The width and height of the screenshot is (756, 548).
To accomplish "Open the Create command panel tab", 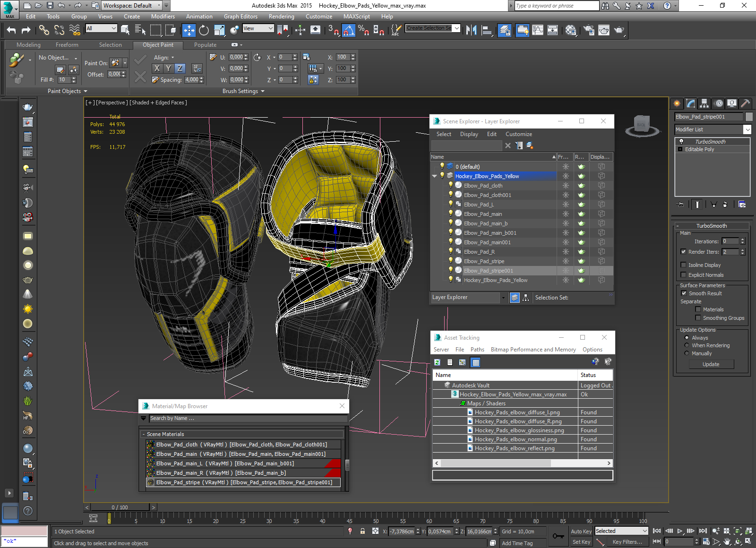I will [677, 103].
